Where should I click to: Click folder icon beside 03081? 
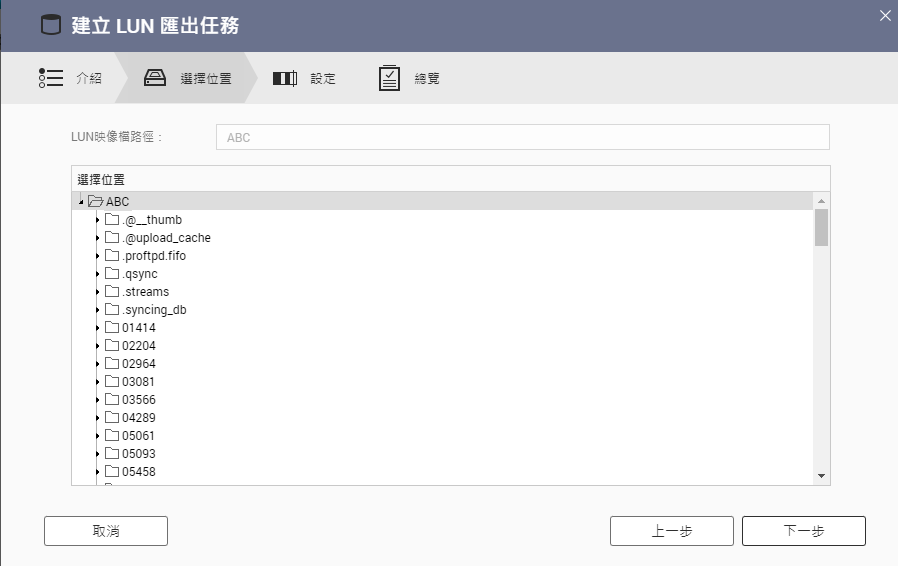pyautogui.click(x=112, y=382)
